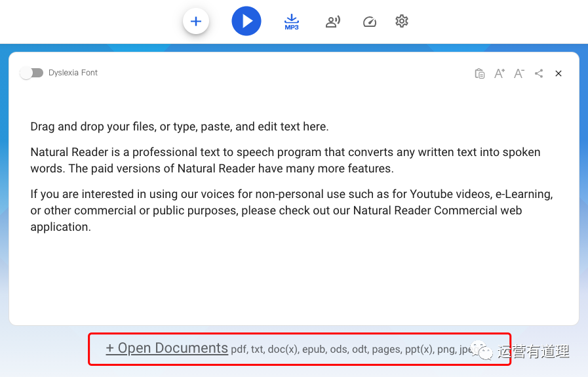Open the voice selection icon

(333, 22)
